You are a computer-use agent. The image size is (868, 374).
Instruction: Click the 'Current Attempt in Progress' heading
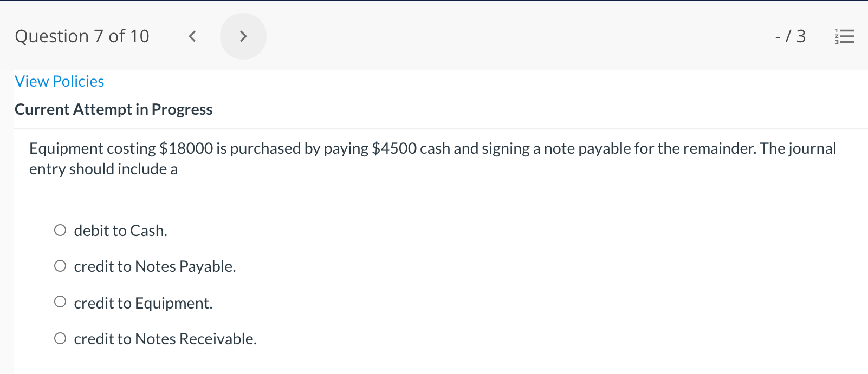[113, 109]
